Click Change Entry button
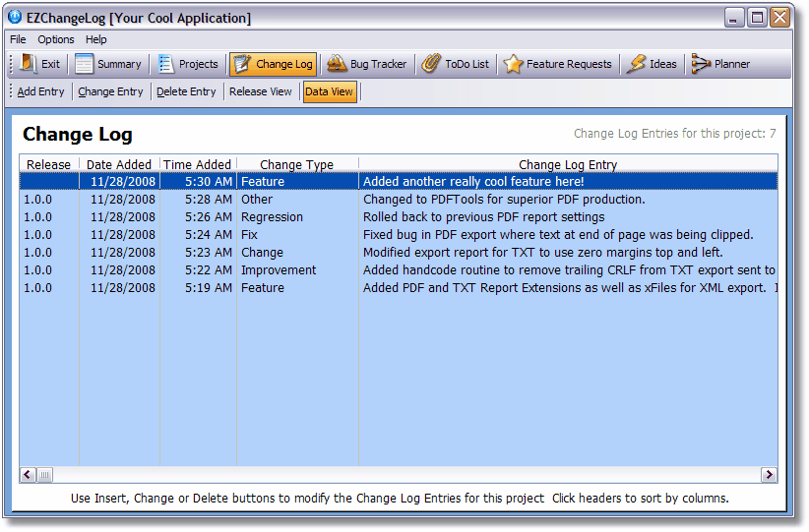 coord(110,91)
